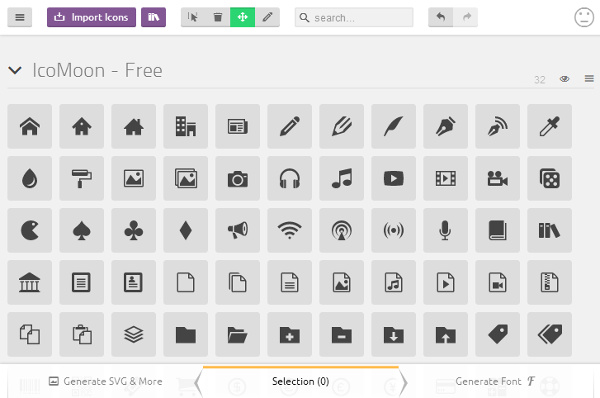Screen dimensions: 600x398
Task: Select the paint roller icon
Action: [82, 178]
